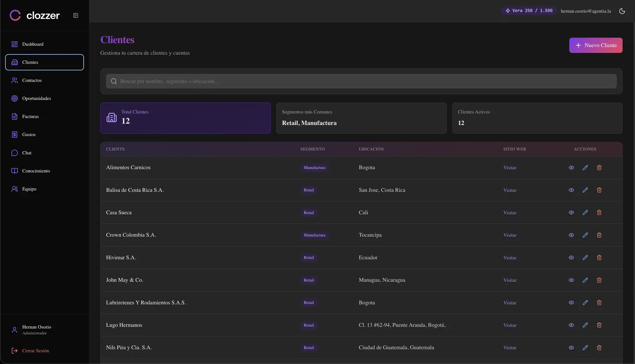Image resolution: width=635 pixels, height=364 pixels.
Task: View Lugo Hermanos with the eye icon
Action: [x=571, y=325]
